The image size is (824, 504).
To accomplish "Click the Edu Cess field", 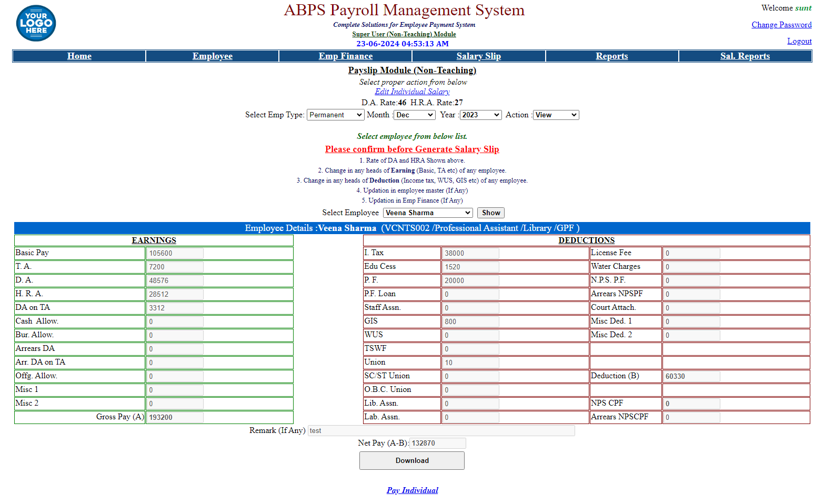I will [x=470, y=267].
